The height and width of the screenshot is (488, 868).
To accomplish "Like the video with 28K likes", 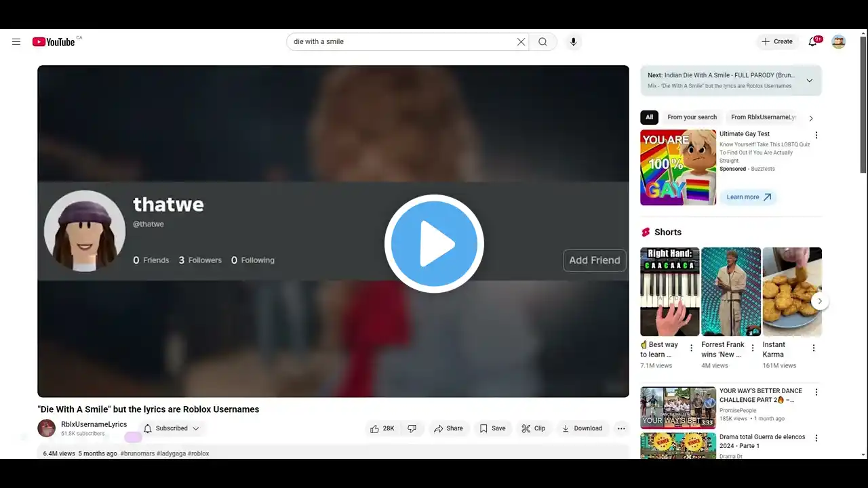I will click(x=382, y=428).
